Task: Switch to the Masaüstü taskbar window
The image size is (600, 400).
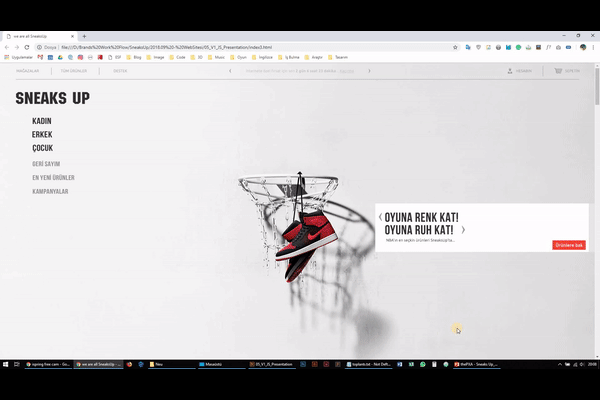Action: [222, 364]
